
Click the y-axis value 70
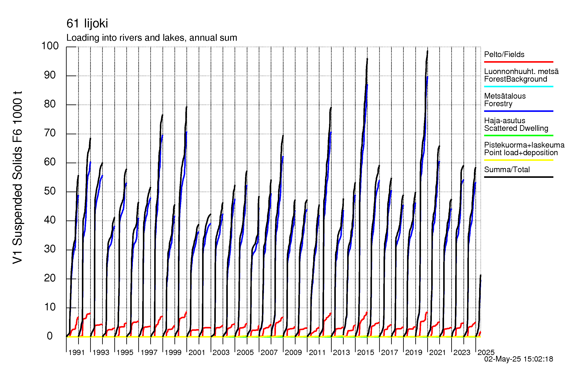point(50,133)
